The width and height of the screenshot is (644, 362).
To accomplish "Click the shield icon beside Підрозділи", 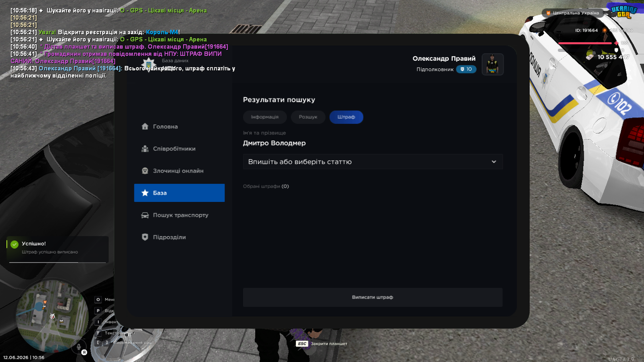I will (145, 237).
